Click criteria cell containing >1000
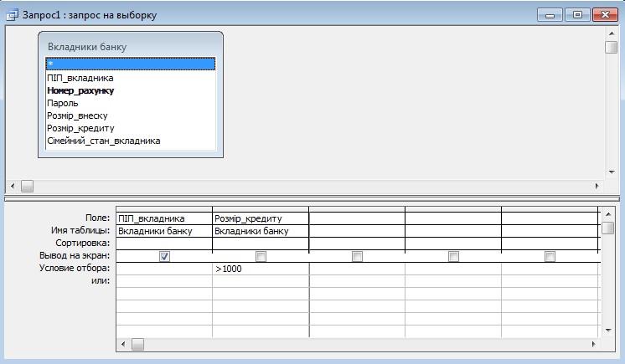625x364 pixels. [261, 269]
